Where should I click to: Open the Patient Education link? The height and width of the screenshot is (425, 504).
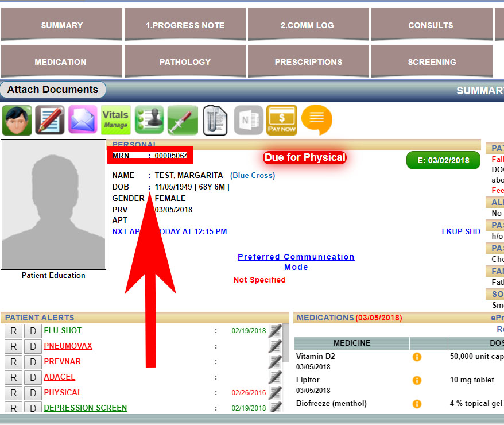point(53,276)
